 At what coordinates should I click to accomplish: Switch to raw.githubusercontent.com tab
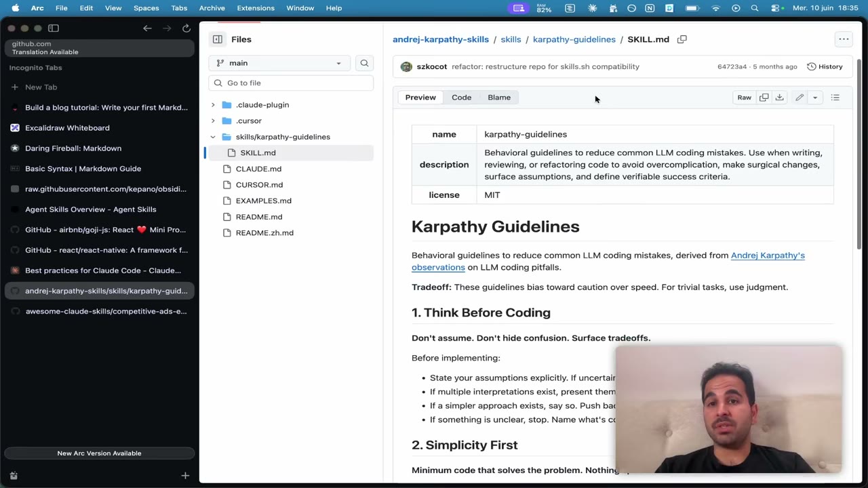tap(99, 189)
